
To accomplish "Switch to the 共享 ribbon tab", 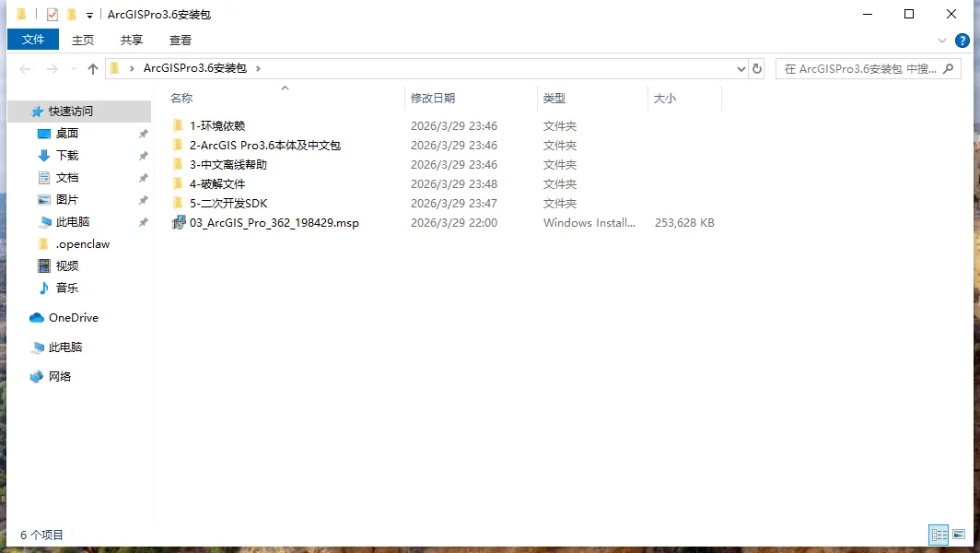I will tap(131, 40).
